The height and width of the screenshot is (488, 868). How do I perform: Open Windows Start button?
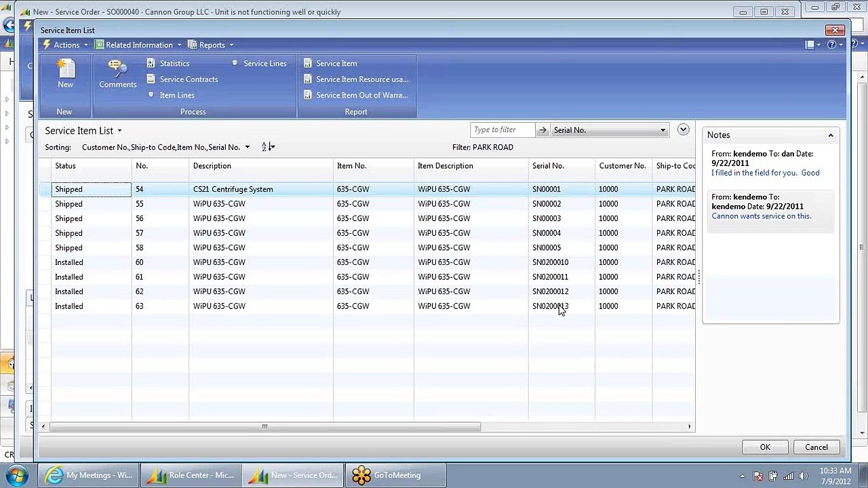[x=17, y=475]
